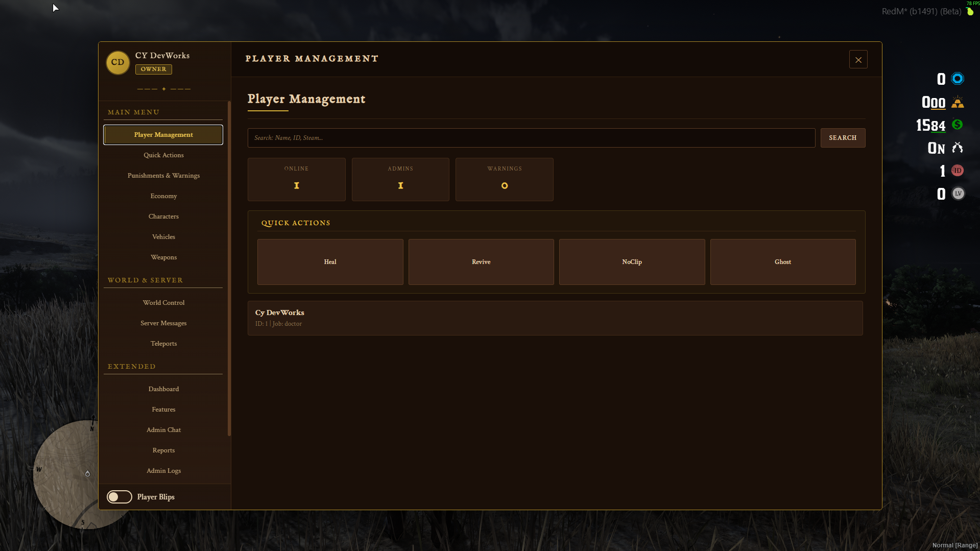Screen dimensions: 980x551
Task: Click the red ID badge icon
Action: (x=958, y=171)
